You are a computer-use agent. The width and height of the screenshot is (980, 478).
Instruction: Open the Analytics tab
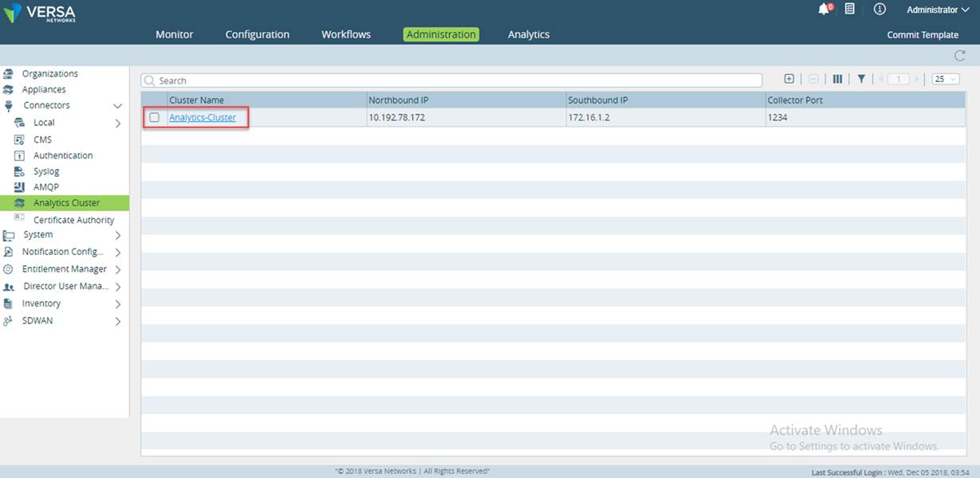[529, 34]
